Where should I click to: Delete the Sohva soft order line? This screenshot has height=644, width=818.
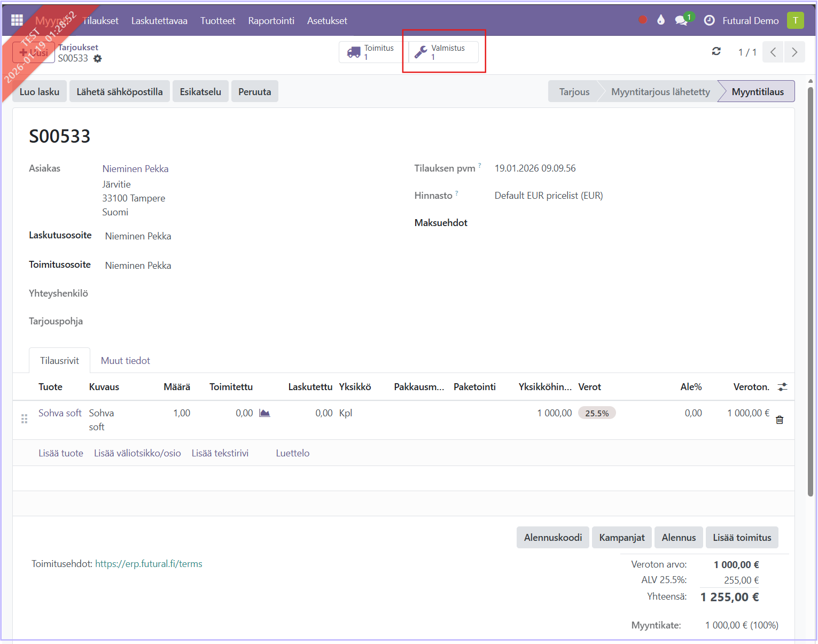pyautogui.click(x=780, y=420)
